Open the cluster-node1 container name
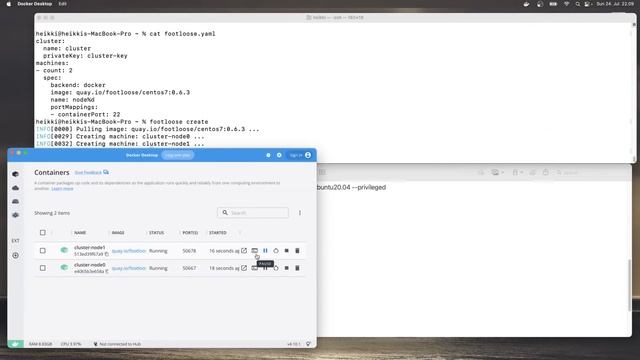Image resolution: width=640 pixels, height=360 pixels. pos(89,247)
